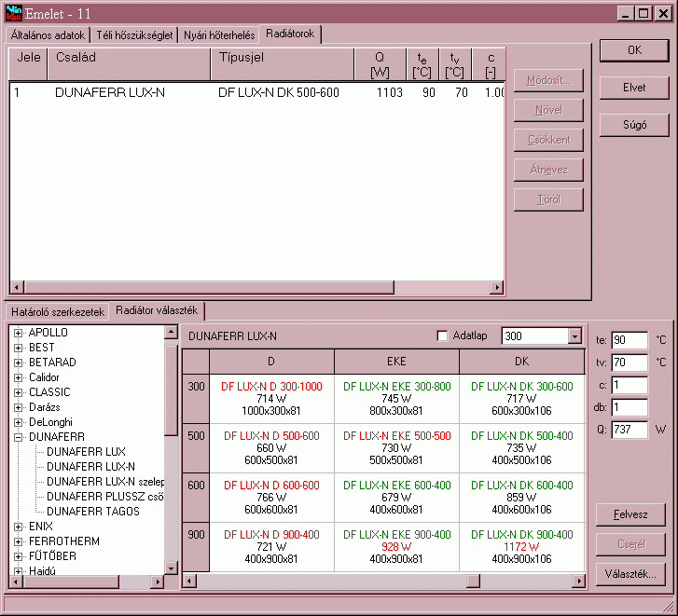Expand the FŰTŐBER tree node
This screenshot has width=678, height=616.
(x=18, y=556)
